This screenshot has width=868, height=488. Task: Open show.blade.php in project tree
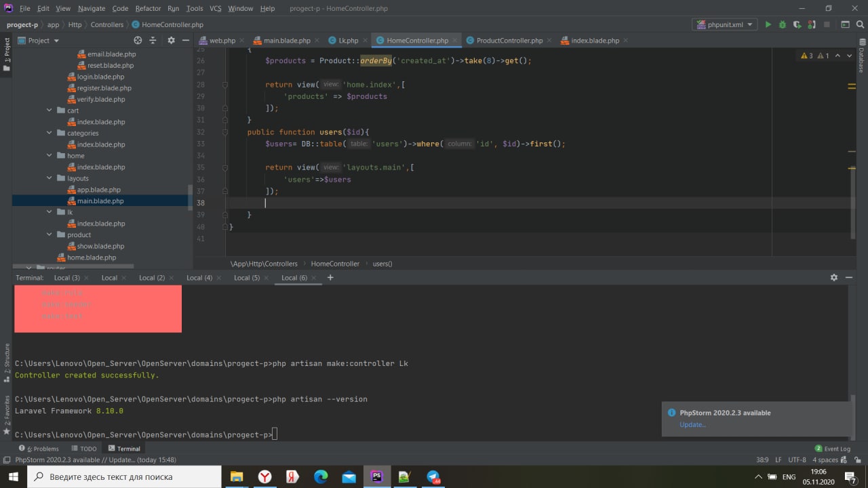pos(100,246)
